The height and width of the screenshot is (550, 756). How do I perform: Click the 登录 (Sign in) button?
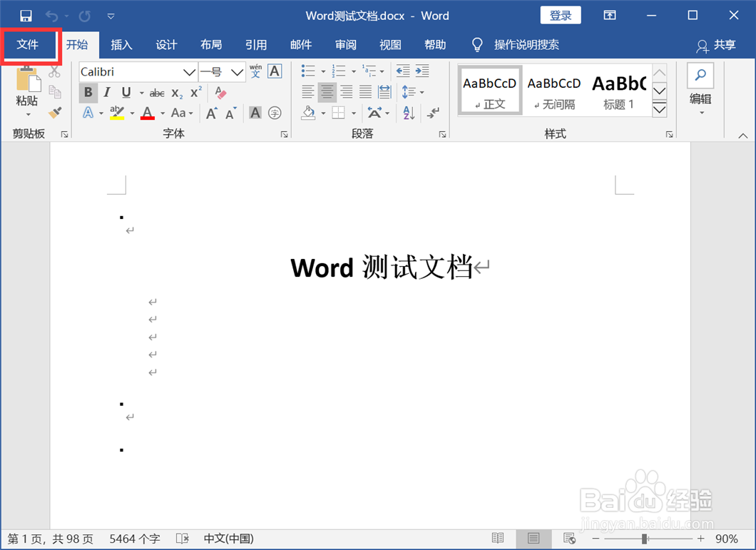[561, 14]
